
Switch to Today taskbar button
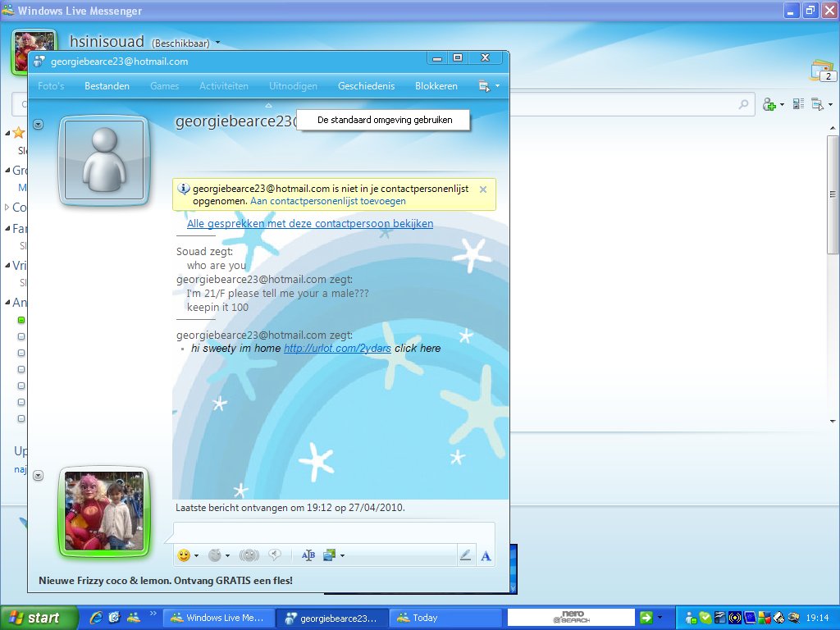446,618
